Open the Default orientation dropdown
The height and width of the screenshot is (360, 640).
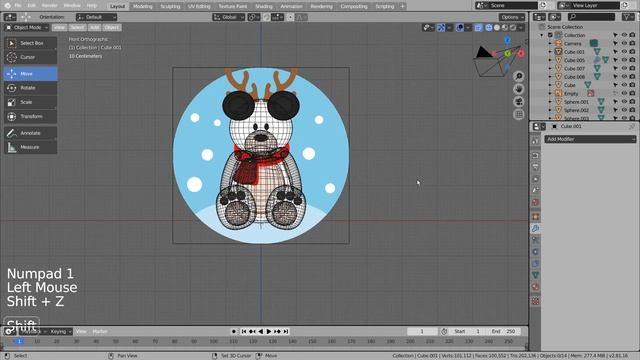(96, 17)
